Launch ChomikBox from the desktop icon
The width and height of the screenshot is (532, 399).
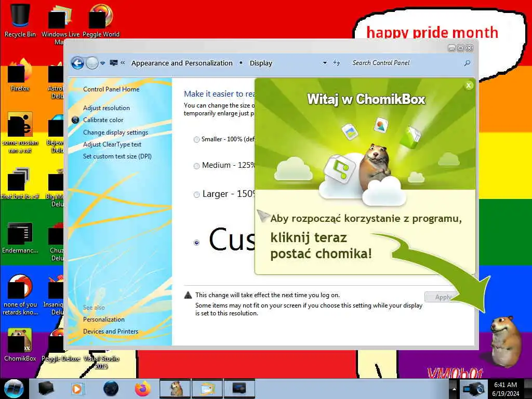(x=20, y=344)
